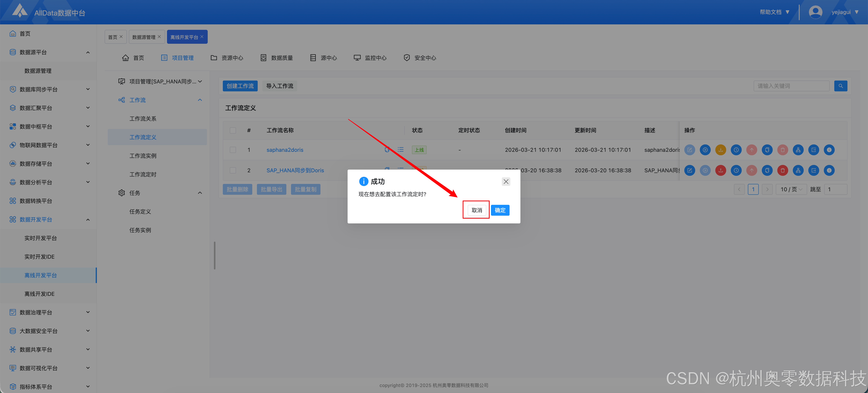868x393 pixels.
Task: Tick the checkbox for saphana2doris row
Action: pos(233,150)
